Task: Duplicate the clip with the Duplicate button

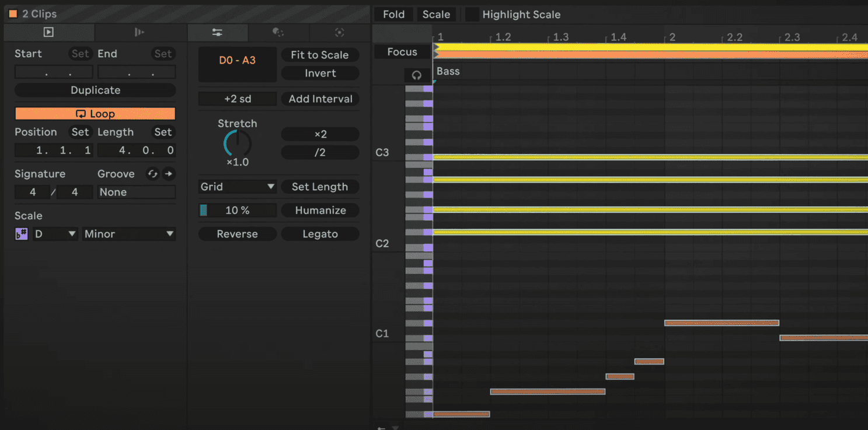Action: (x=95, y=90)
